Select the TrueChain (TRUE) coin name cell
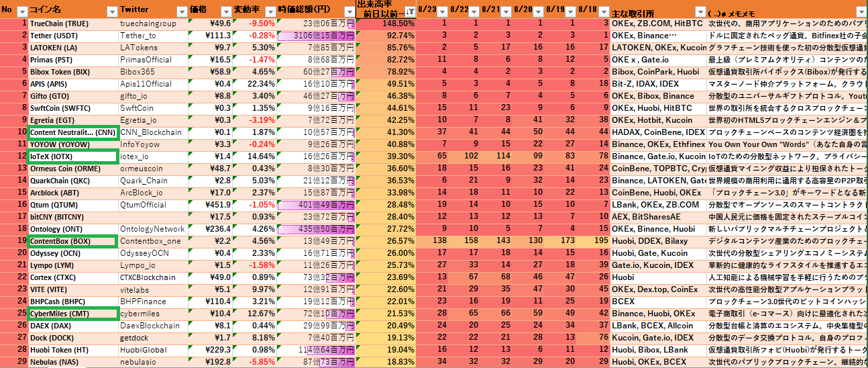This screenshot has width=868, height=368. [72, 24]
